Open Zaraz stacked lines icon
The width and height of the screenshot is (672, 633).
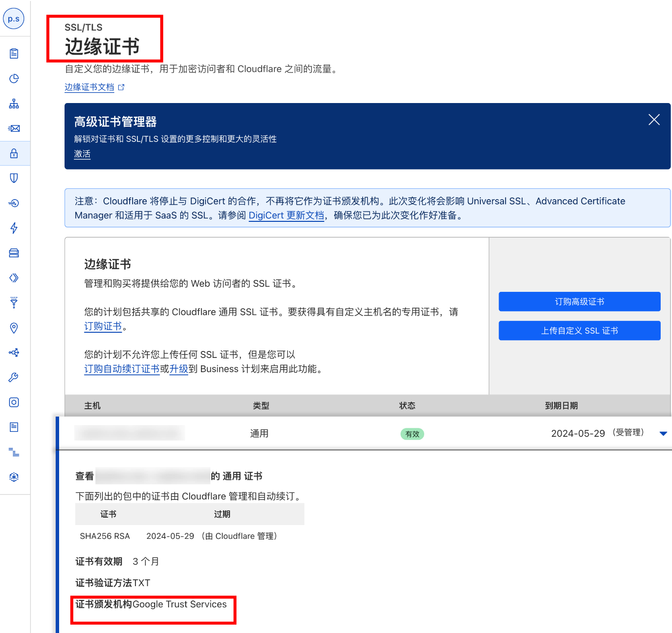(14, 452)
